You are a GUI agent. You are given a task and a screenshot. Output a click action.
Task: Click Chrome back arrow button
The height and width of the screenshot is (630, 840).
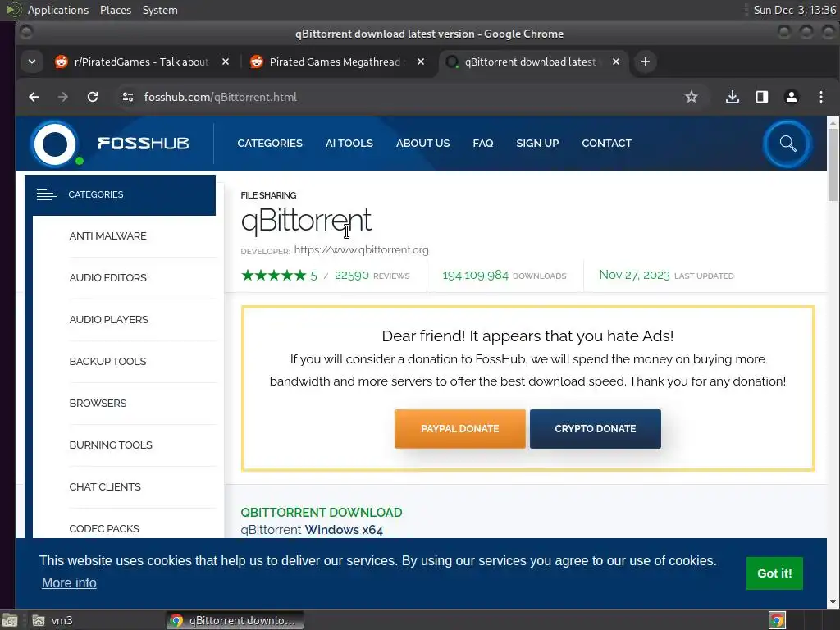(x=34, y=97)
